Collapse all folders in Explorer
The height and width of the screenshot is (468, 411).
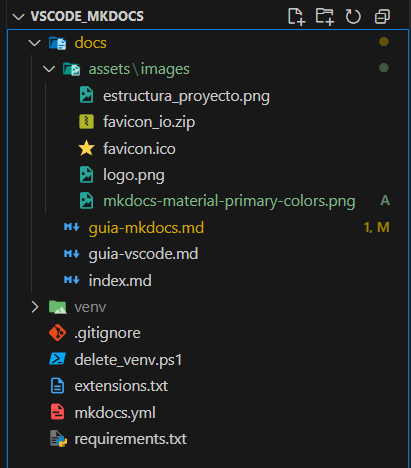point(382,16)
